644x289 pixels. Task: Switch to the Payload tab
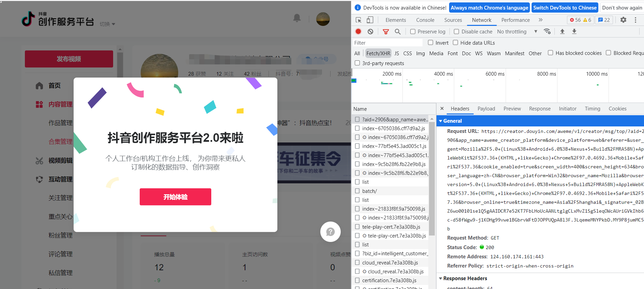(x=486, y=109)
